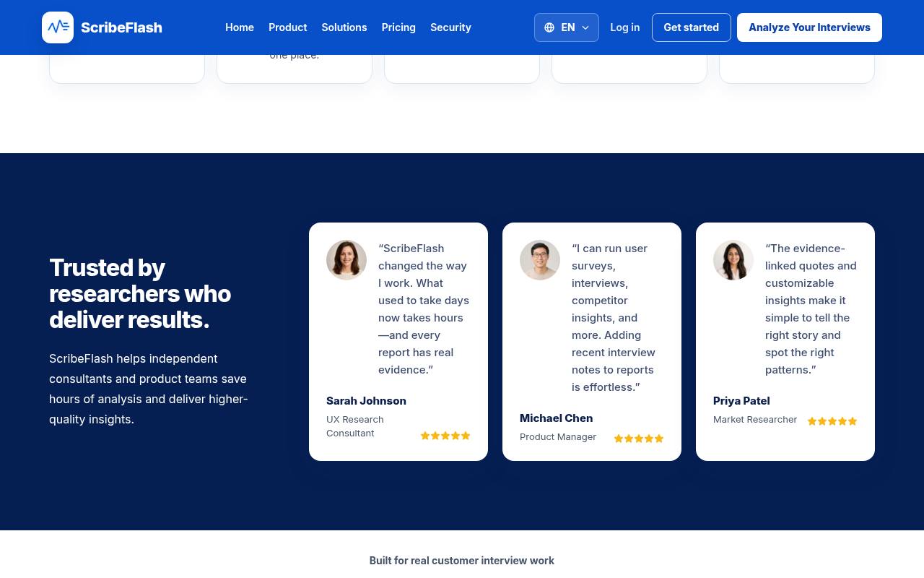924x578 pixels.
Task: Click Priya Patel's five-star rating
Action: (x=832, y=421)
